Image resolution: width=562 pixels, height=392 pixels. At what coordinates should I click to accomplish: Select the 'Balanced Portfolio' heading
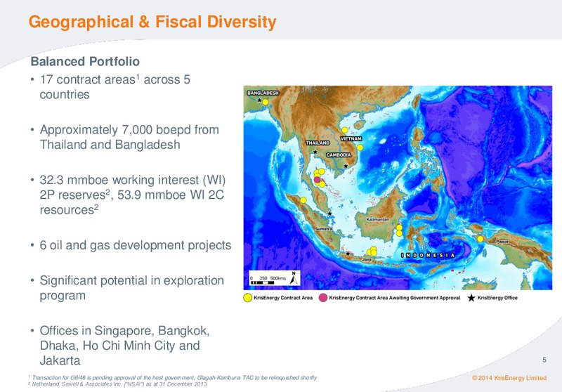(85, 61)
